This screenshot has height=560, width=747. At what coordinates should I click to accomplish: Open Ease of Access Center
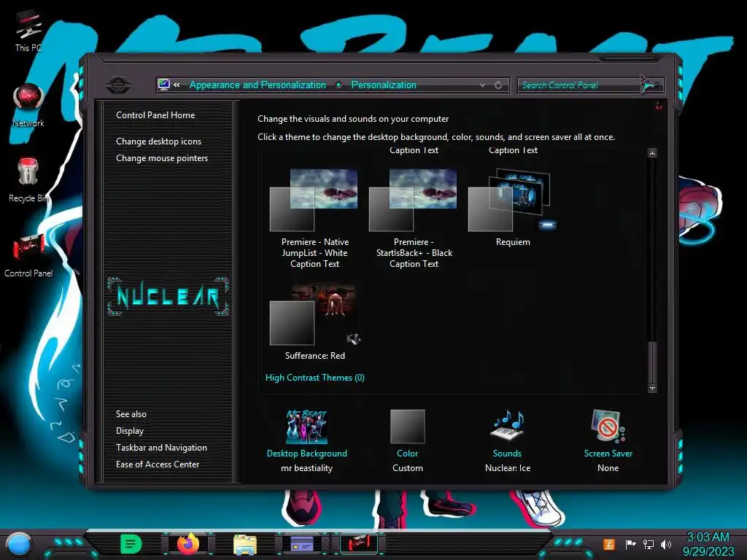point(158,464)
